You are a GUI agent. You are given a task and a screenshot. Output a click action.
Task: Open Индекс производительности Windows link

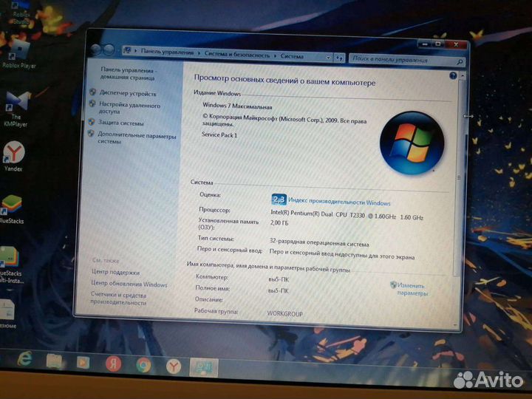coord(339,202)
